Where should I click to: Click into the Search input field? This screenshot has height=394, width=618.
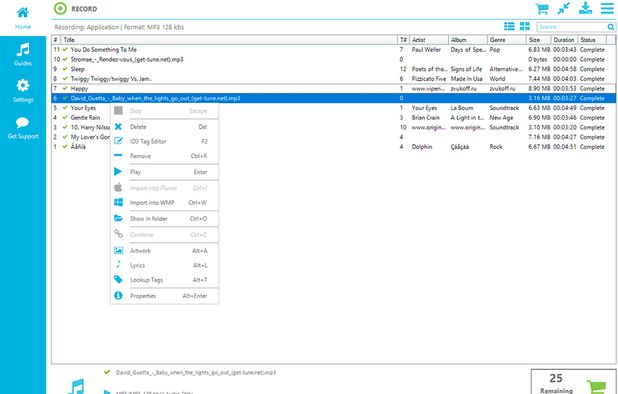(x=571, y=27)
